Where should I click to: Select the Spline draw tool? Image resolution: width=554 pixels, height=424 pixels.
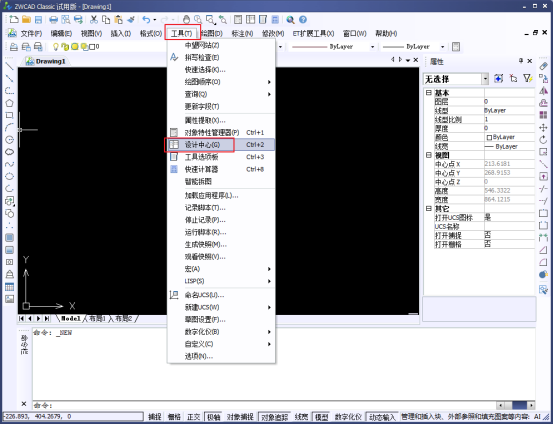(x=10, y=164)
